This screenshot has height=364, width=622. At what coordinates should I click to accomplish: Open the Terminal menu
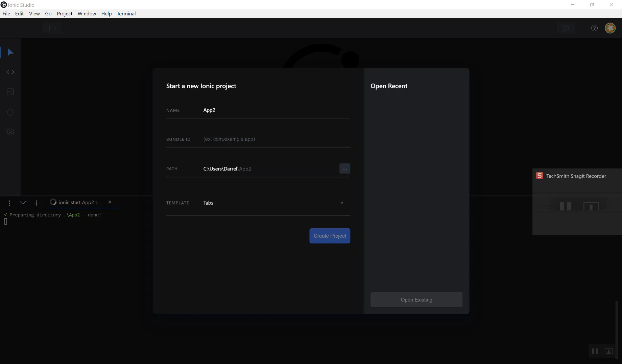tap(126, 14)
